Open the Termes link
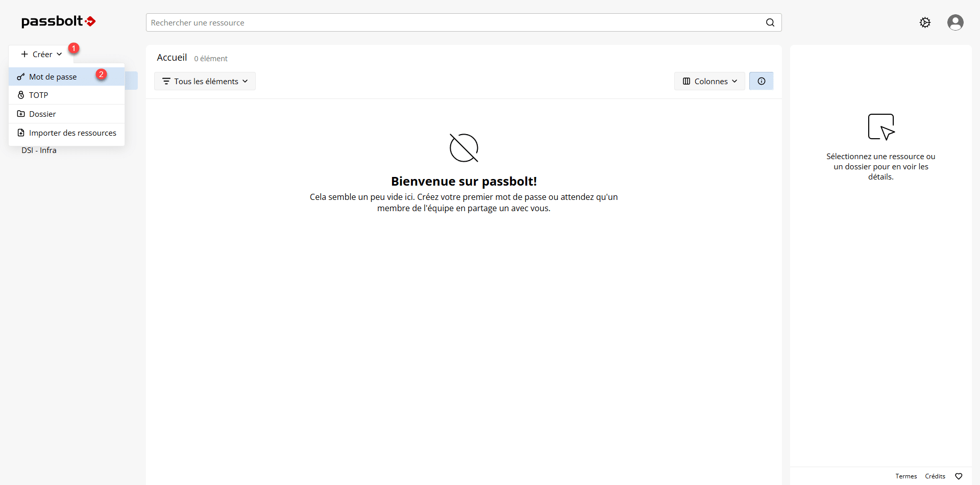Viewport: 980px width, 485px height. [x=906, y=476]
